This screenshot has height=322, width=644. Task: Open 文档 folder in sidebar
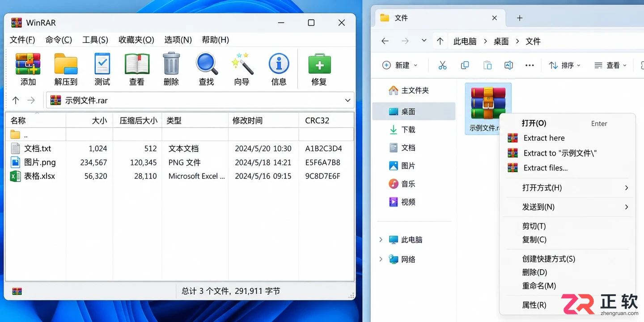tap(402, 148)
